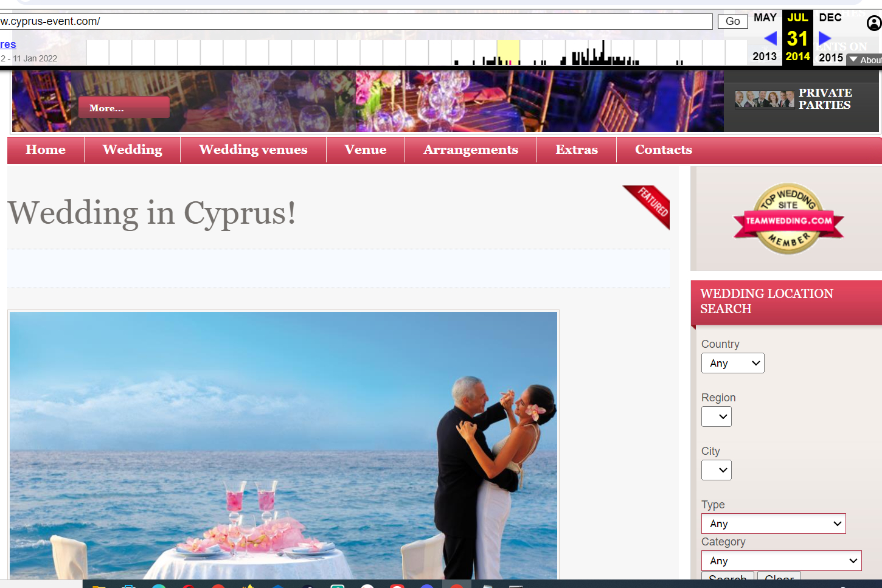Click the highlighted yellow year in capture timeline
Screen dimensions: 882x588
pos(508,52)
